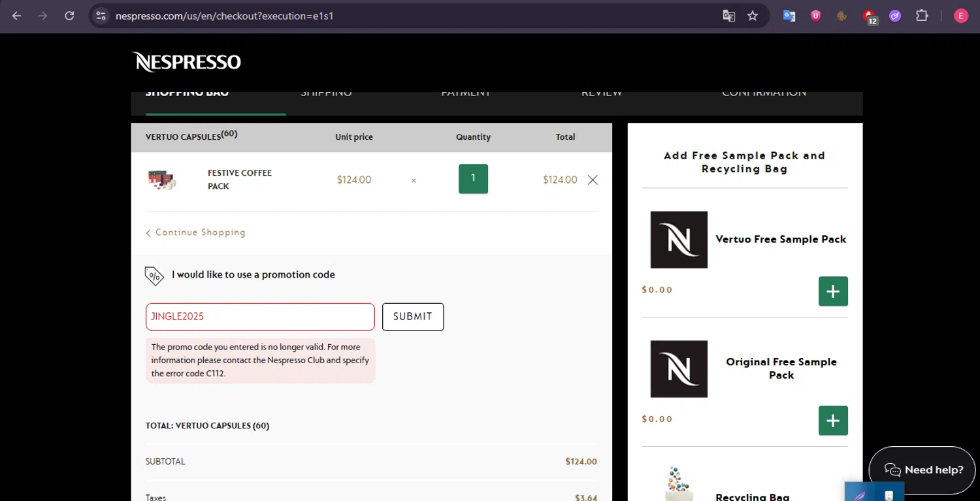Click the Recycling Bag product image

pyautogui.click(x=679, y=483)
